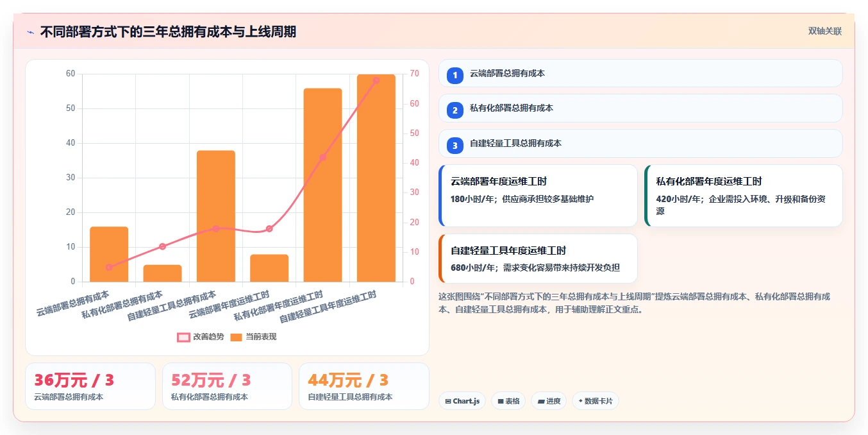
Task: Open the 私有化部署年度运维工时 card
Action: coord(744,196)
